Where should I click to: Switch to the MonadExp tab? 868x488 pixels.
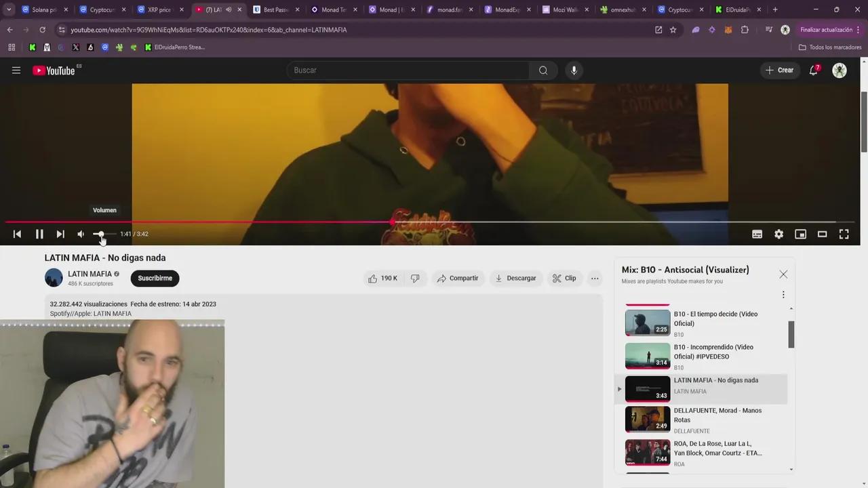click(x=507, y=9)
